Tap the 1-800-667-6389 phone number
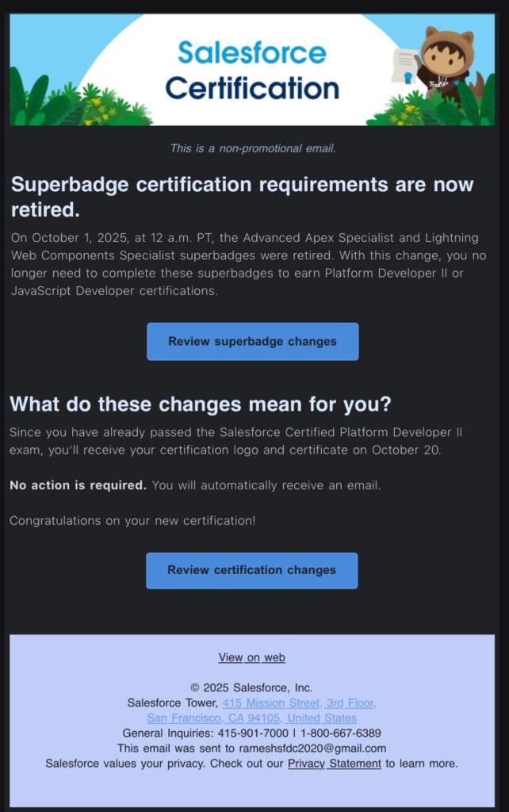The width and height of the screenshot is (509, 812). (343, 733)
